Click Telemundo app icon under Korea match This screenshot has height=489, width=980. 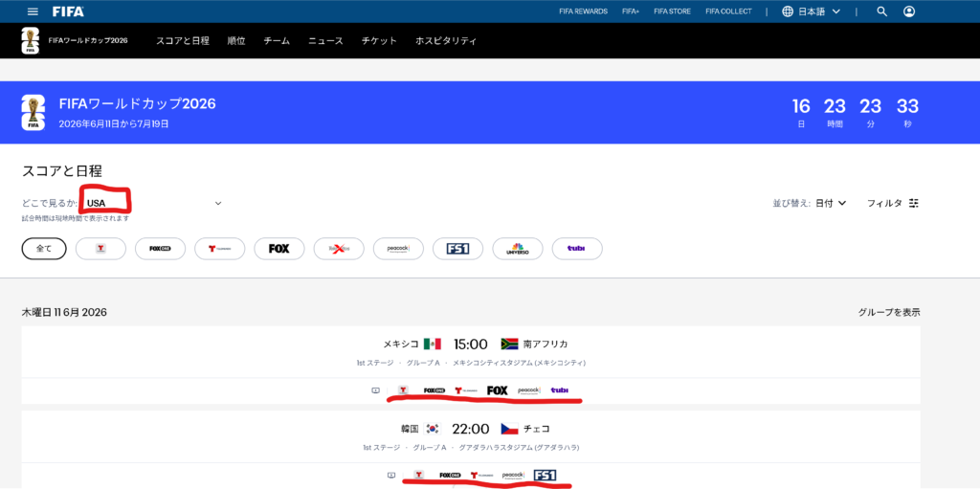pyautogui.click(x=419, y=476)
